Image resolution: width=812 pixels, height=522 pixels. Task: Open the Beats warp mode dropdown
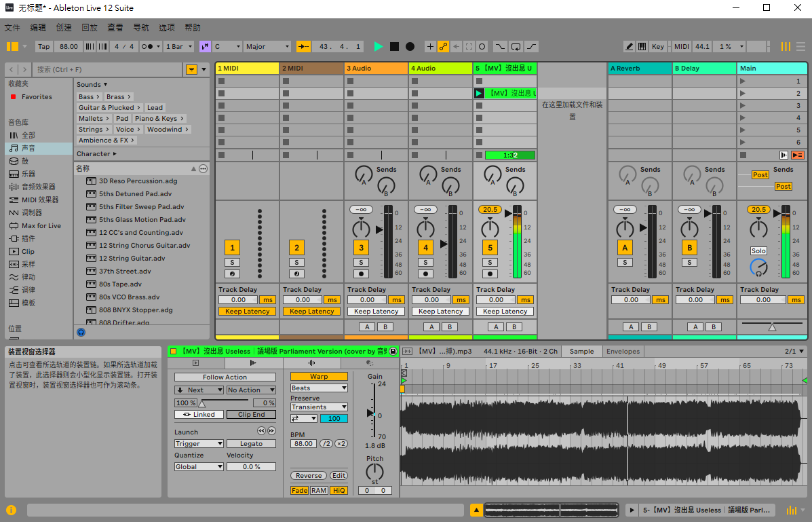(x=319, y=388)
